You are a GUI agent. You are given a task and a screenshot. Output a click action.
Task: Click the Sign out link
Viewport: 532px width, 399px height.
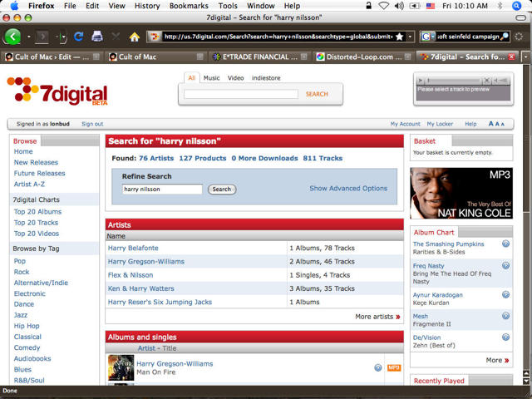click(x=92, y=124)
